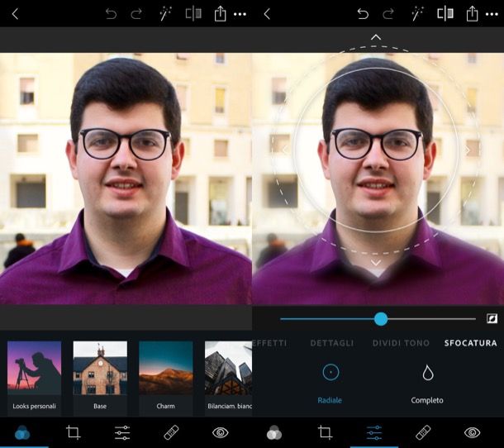Screen dimensions: 504x448
Task: Tap downward chevron below blur circle
Action: [376, 263]
